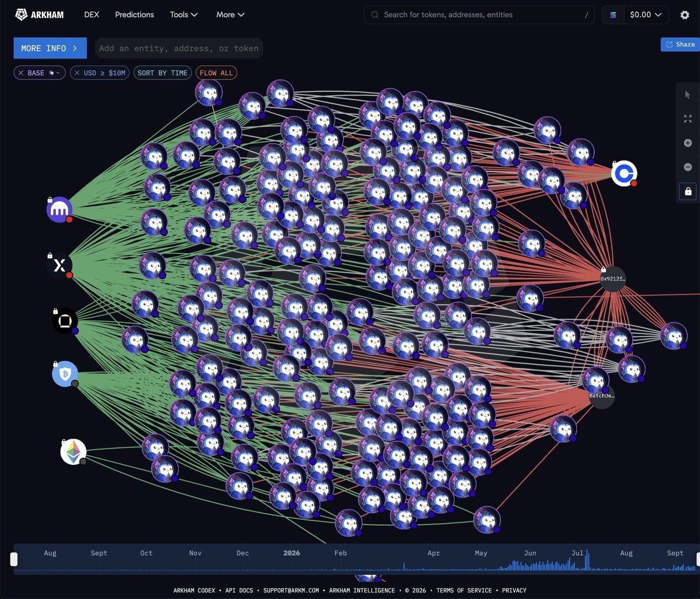Select the BatchDe... contract node
The height and width of the screenshot is (599, 700).
click(x=602, y=396)
